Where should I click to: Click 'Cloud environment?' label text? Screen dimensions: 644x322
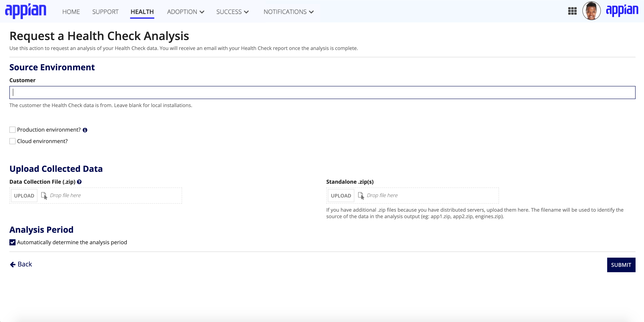click(x=43, y=141)
